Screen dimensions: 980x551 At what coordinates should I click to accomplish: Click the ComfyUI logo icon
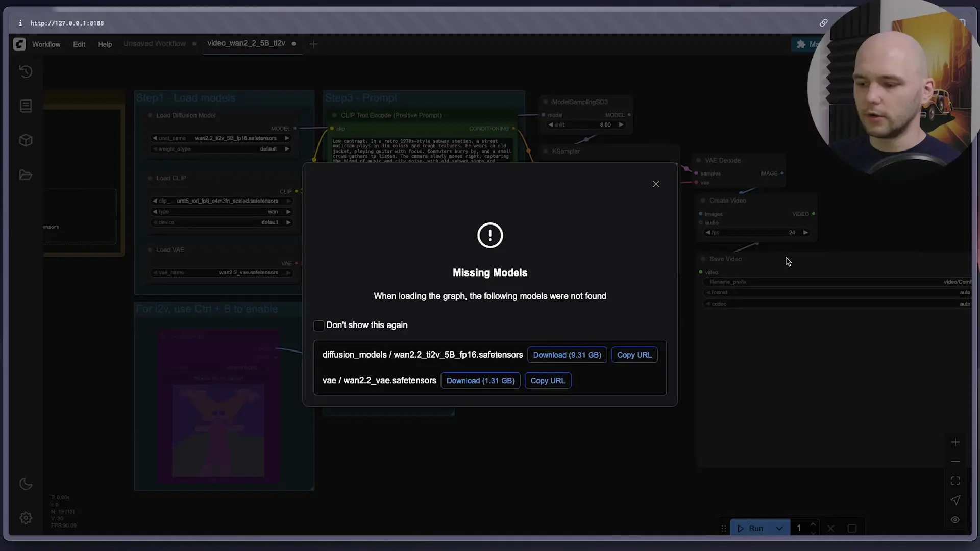[x=19, y=44]
